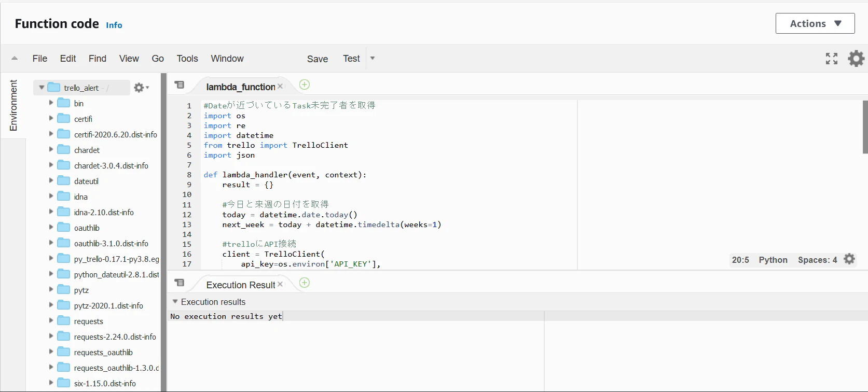
Task: Add a new console tab with plus
Action: point(305,283)
